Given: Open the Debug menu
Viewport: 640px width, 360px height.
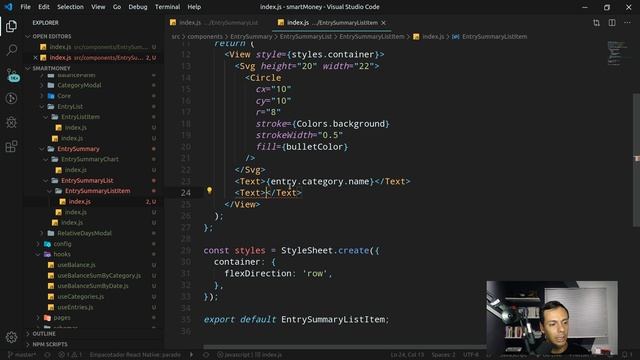Looking at the screenshot, I should coord(138,7).
